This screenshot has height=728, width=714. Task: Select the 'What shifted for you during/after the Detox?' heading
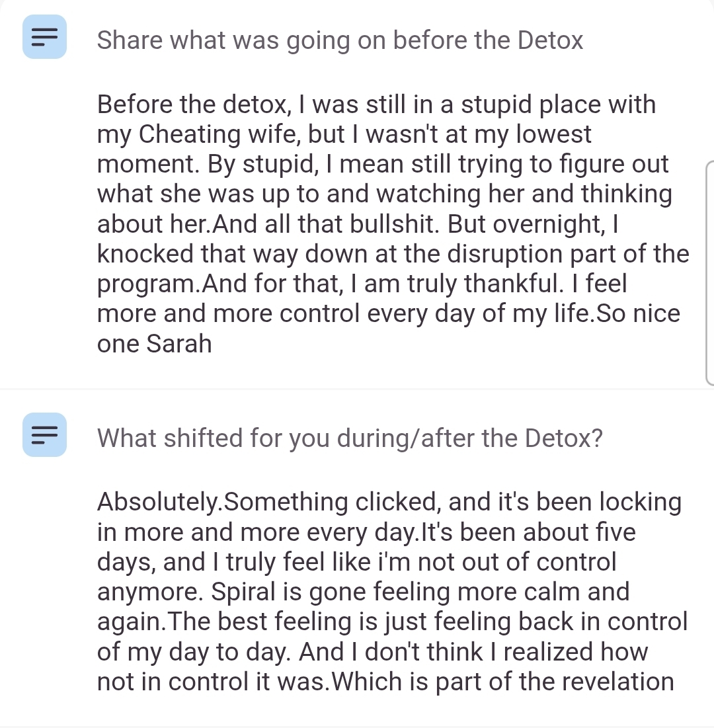click(350, 438)
